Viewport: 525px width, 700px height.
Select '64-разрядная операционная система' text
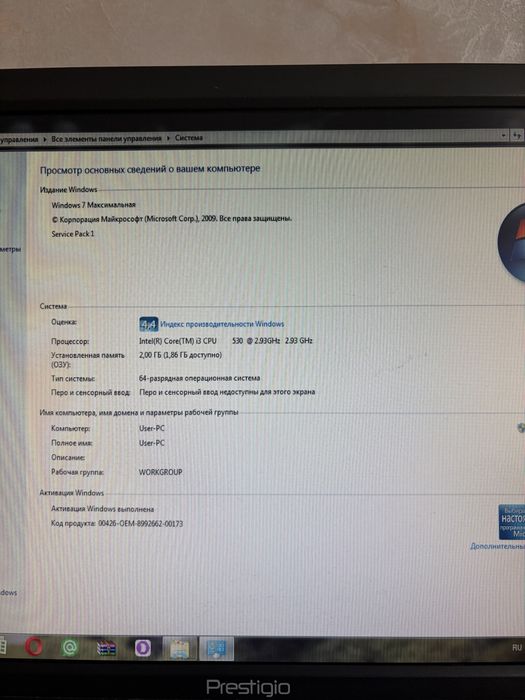point(200,378)
